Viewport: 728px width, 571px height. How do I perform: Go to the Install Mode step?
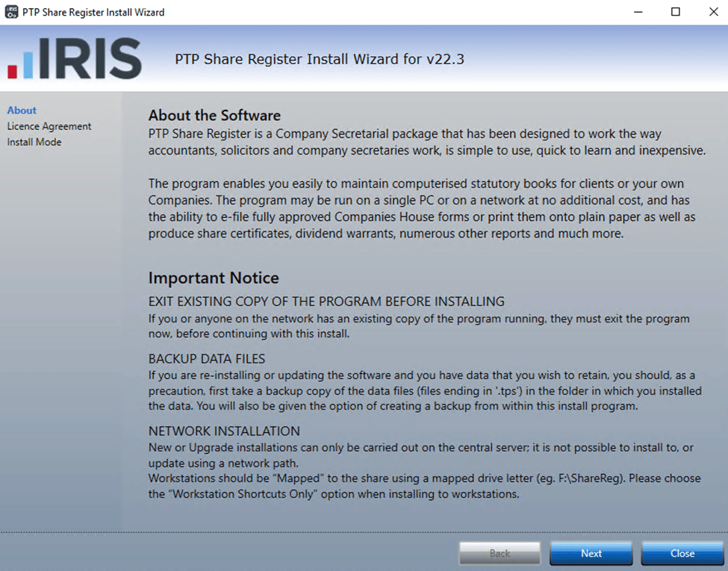click(x=34, y=142)
